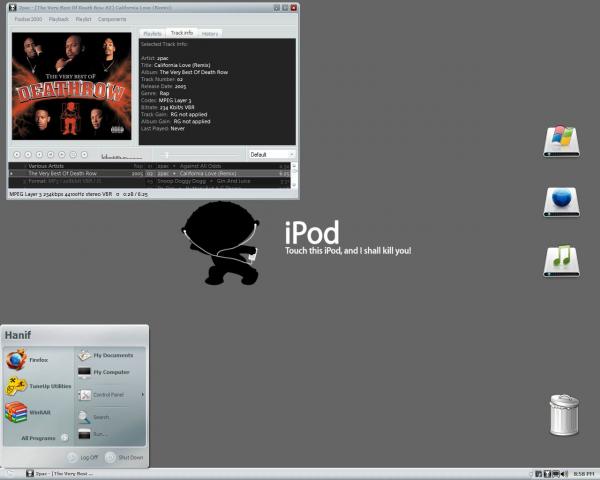Open the Run dialog from start menu
This screenshot has width=600, height=480.
(93, 434)
